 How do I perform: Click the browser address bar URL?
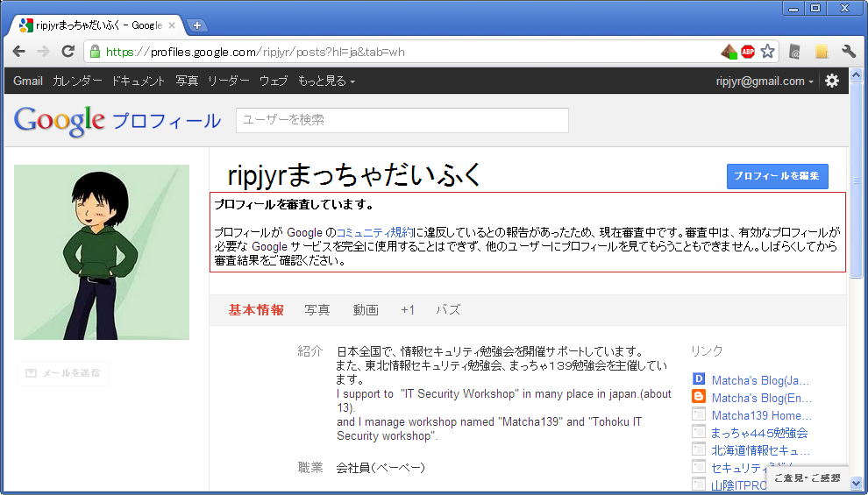point(255,52)
